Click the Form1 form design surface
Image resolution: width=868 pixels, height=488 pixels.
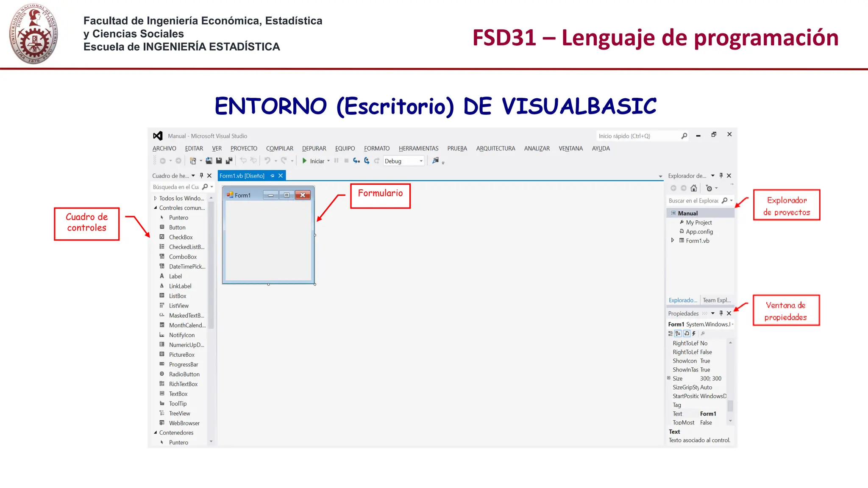[x=268, y=240]
